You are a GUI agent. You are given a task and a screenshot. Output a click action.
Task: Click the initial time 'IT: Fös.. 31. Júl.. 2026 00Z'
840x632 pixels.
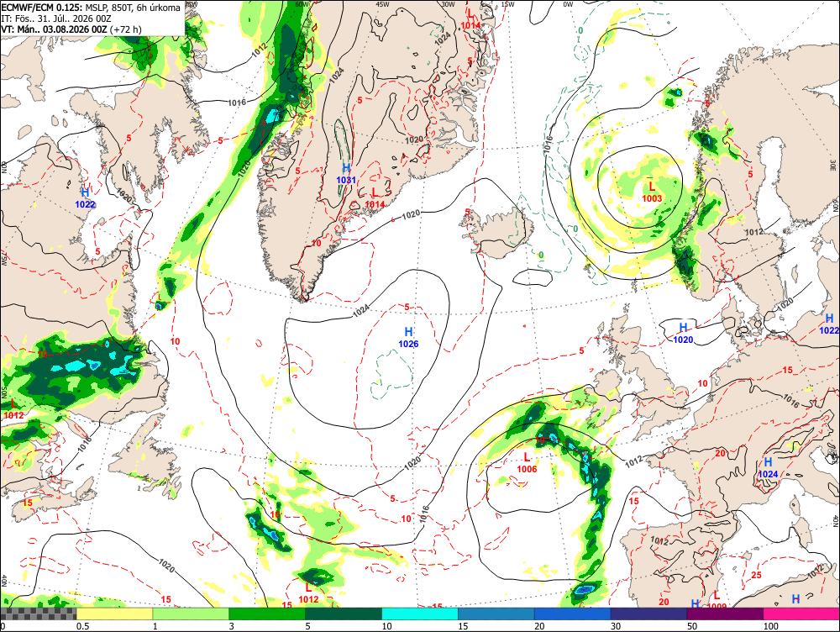coord(56,18)
